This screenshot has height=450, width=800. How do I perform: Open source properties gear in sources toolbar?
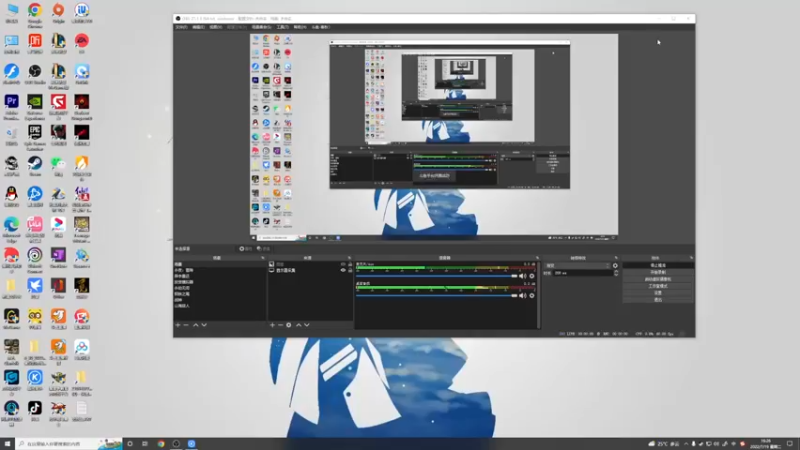pos(289,325)
